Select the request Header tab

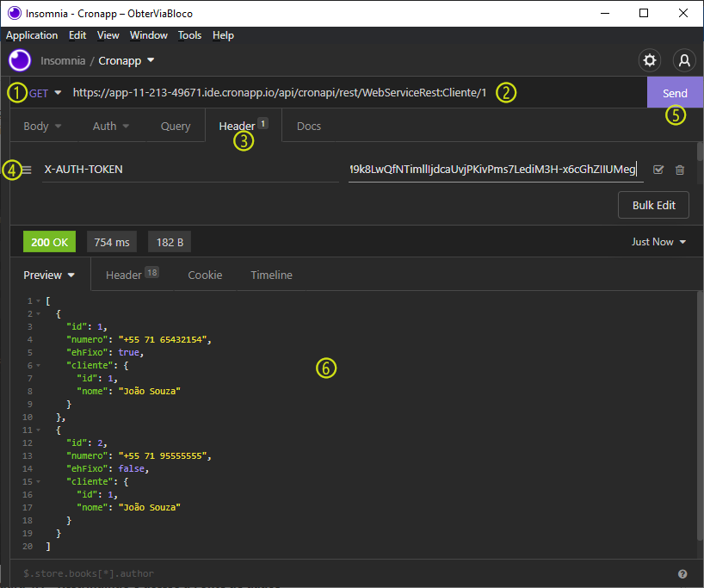[243, 127]
